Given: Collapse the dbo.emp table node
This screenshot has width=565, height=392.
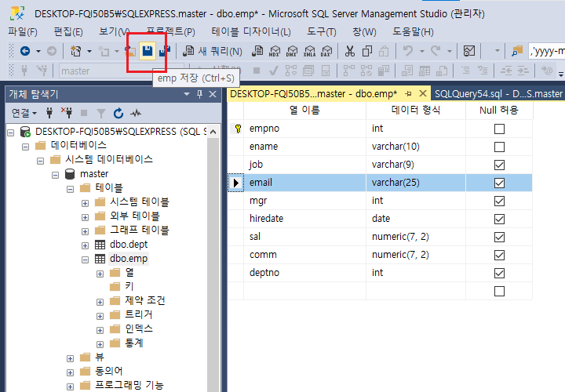Looking at the screenshot, I should [85, 260].
